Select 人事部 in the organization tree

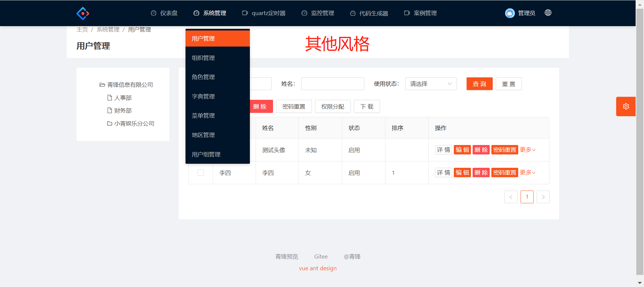click(123, 98)
